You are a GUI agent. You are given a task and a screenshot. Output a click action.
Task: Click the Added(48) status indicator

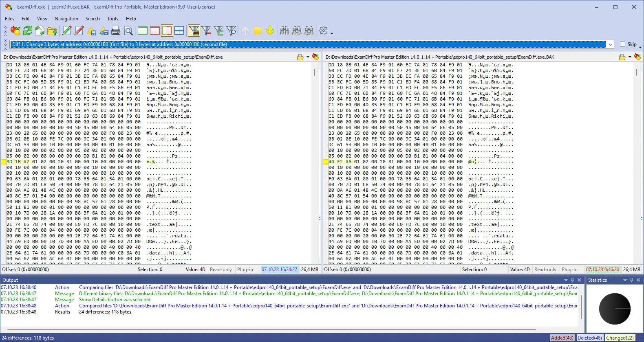tap(562, 338)
